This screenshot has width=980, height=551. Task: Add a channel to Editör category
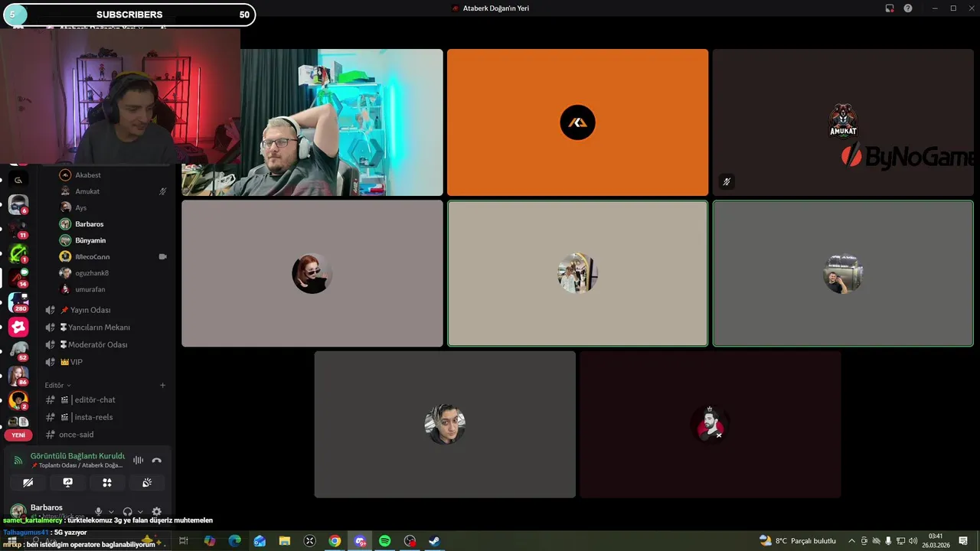162,385
